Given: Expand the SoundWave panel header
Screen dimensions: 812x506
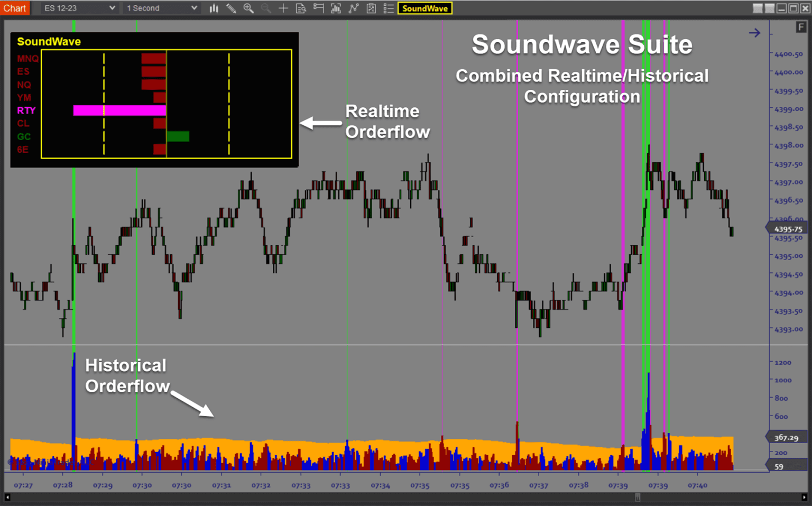Looking at the screenshot, I should [49, 41].
